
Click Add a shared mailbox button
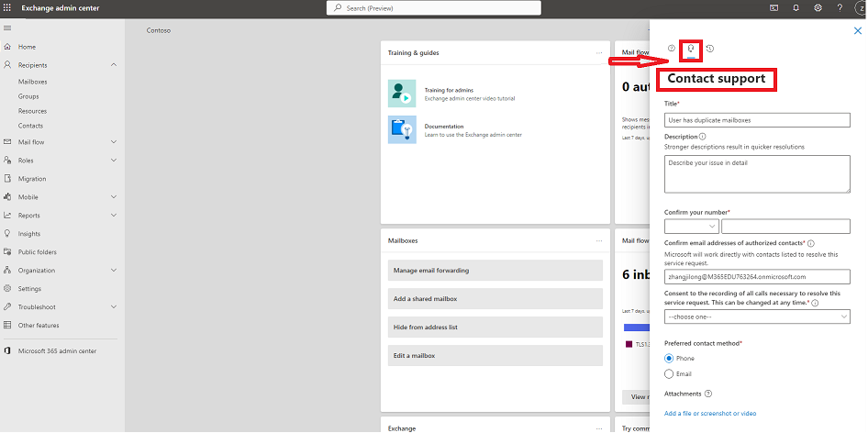tap(495, 298)
